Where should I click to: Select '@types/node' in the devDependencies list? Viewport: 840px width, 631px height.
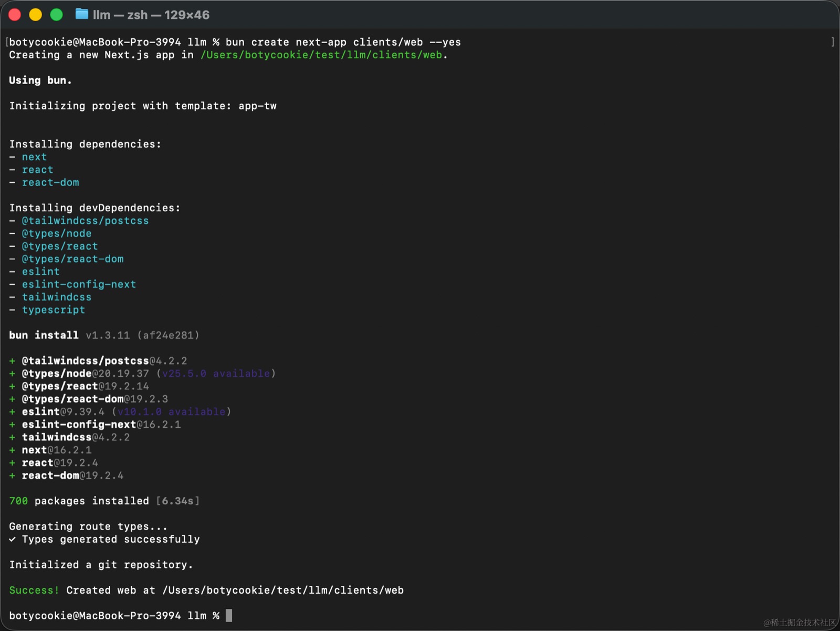point(57,233)
